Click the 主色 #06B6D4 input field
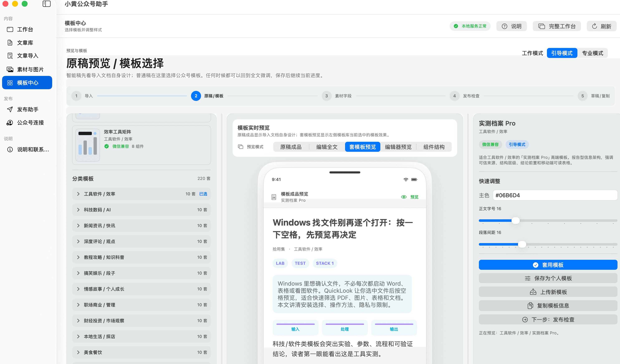Screen dimensions: 620x364 pos(555,195)
